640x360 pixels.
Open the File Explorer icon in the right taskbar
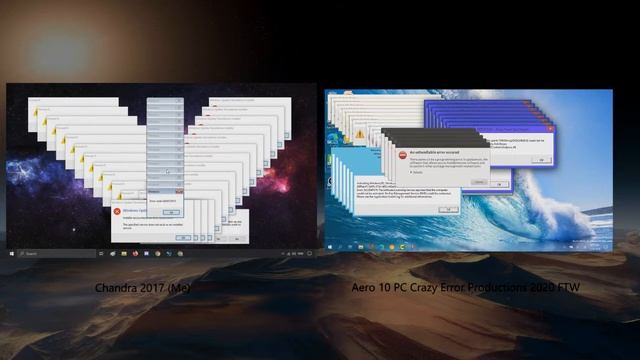tap(361, 247)
